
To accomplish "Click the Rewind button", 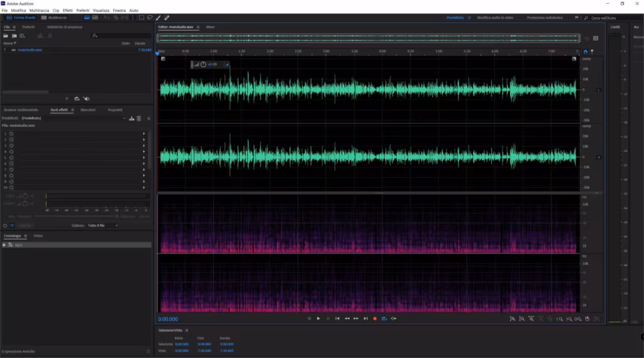I will [x=347, y=318].
